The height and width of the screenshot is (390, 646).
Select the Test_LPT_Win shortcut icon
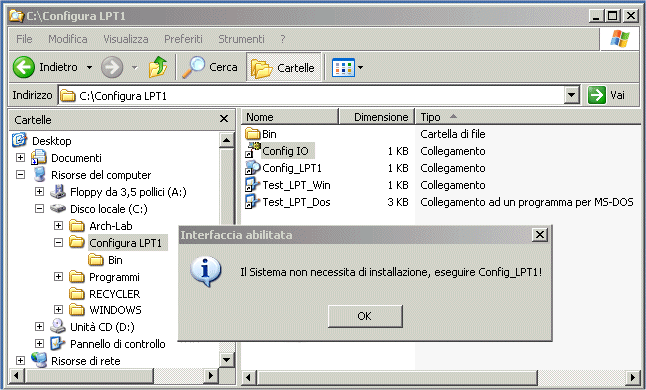(252, 184)
